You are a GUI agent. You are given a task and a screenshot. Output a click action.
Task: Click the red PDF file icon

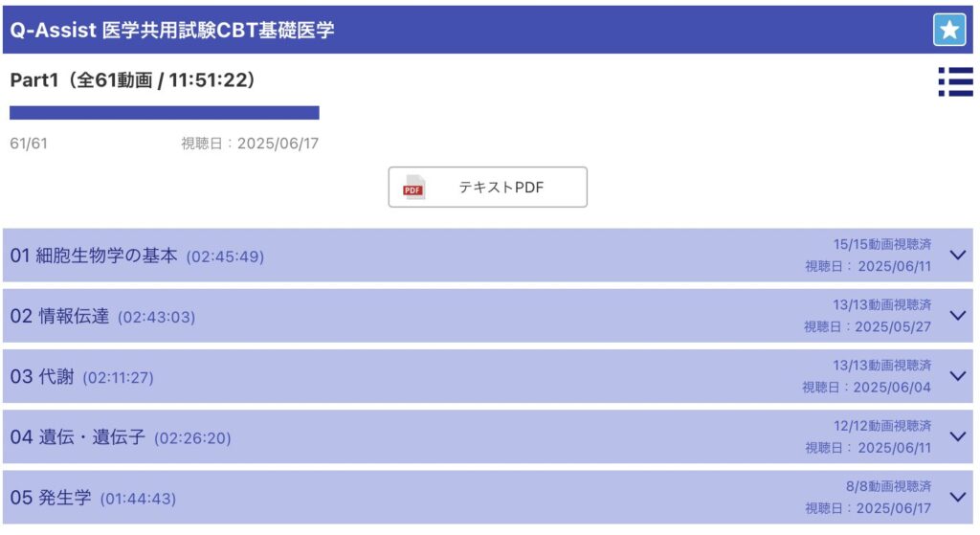click(x=413, y=188)
